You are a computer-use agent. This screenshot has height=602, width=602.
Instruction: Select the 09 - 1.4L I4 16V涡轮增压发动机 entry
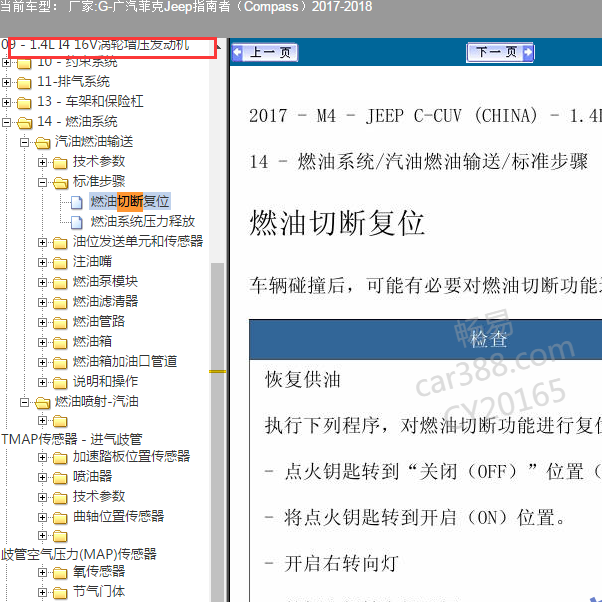95,45
